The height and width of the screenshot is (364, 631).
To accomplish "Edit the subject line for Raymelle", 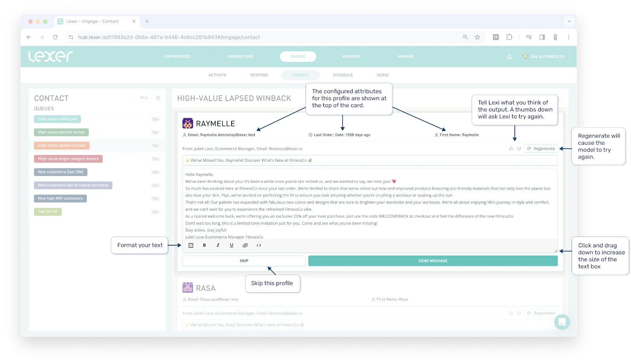I will coord(370,161).
